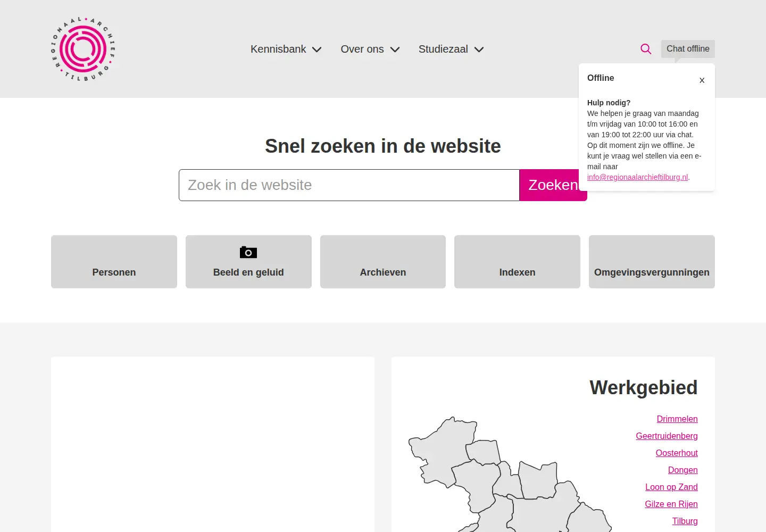Click the camera icon on Beeld en geluid

click(x=248, y=252)
